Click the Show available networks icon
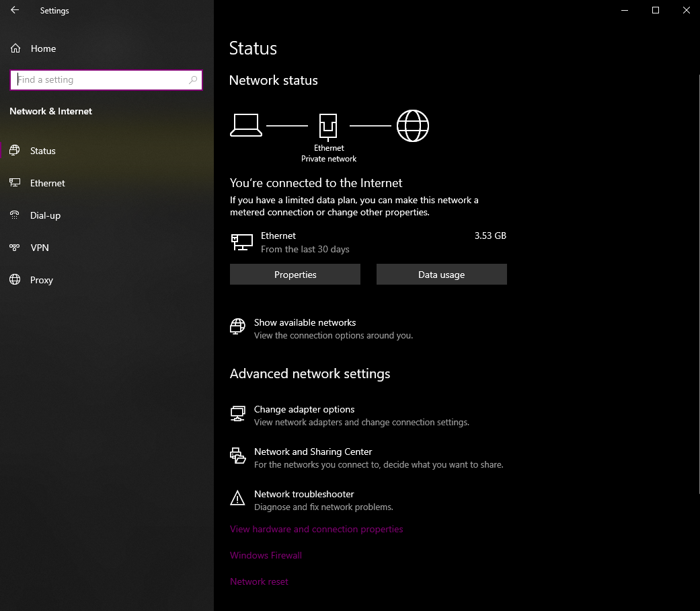Screen dimensions: 700x611 [237, 326]
